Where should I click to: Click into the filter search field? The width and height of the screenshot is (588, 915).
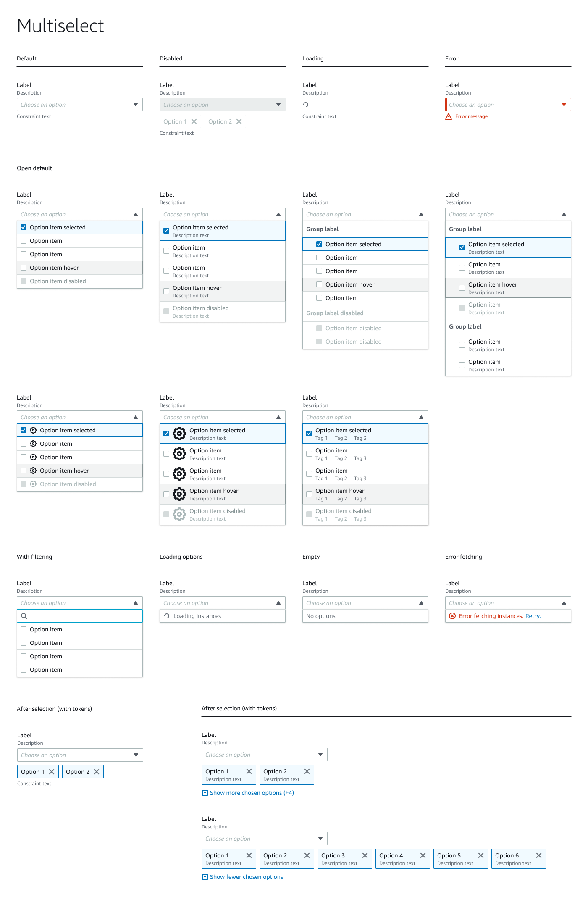click(x=80, y=616)
